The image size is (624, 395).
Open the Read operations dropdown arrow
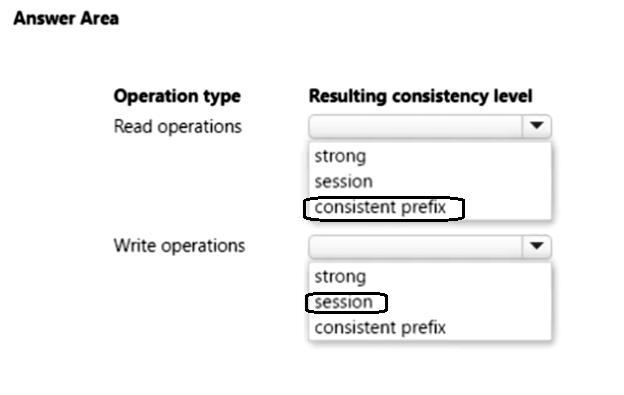[x=536, y=126]
